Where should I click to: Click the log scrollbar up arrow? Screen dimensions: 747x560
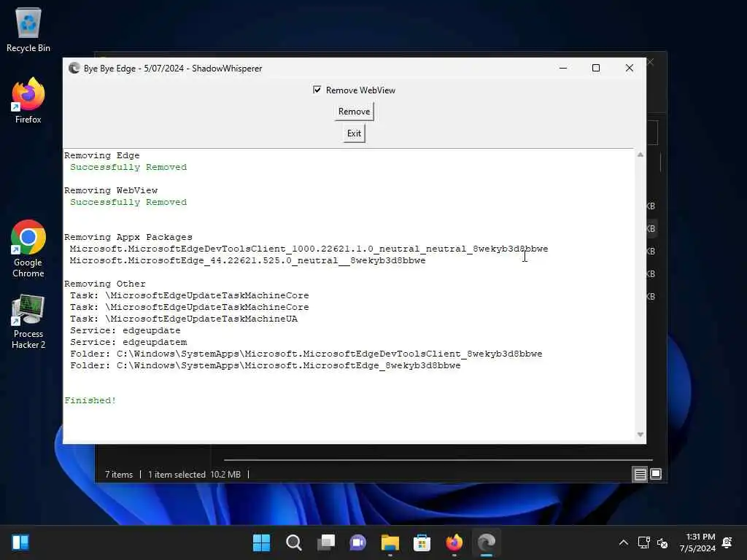640,155
